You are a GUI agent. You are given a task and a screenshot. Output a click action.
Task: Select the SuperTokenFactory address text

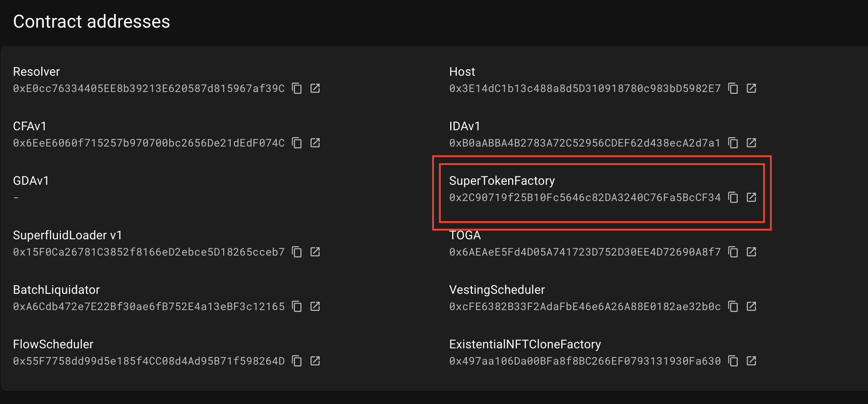click(x=585, y=197)
